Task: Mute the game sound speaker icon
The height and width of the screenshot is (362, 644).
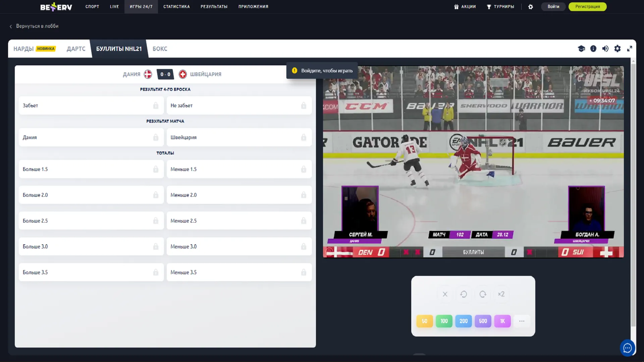Action: 605,49
